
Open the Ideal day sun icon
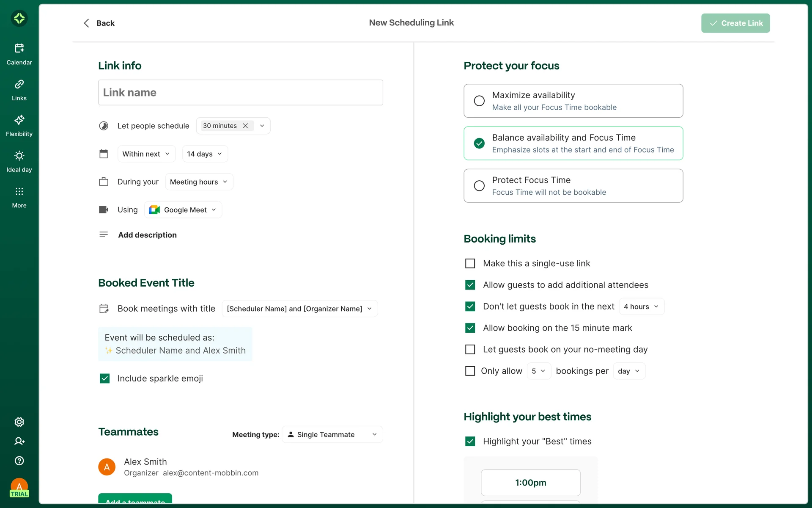19,156
